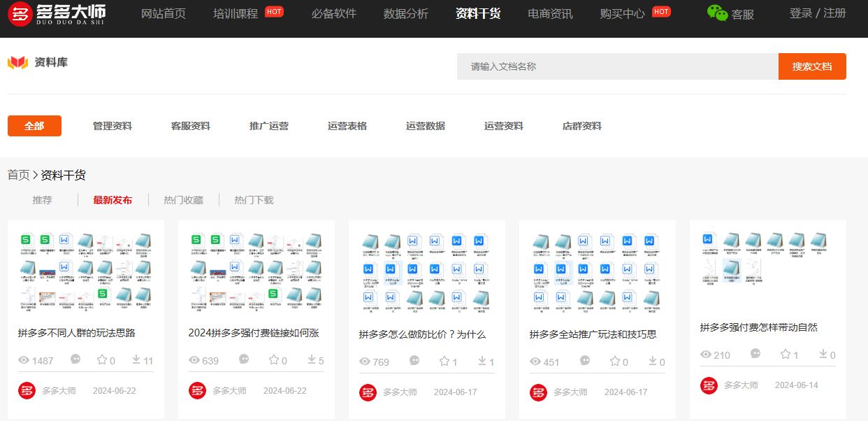Select the 推广运营 category
868x421 pixels.
269,126
